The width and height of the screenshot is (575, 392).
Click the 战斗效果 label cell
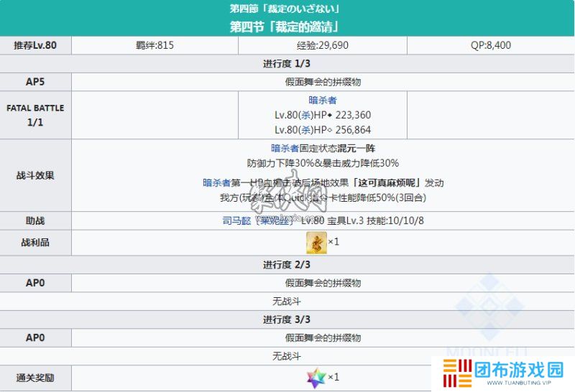(x=35, y=175)
